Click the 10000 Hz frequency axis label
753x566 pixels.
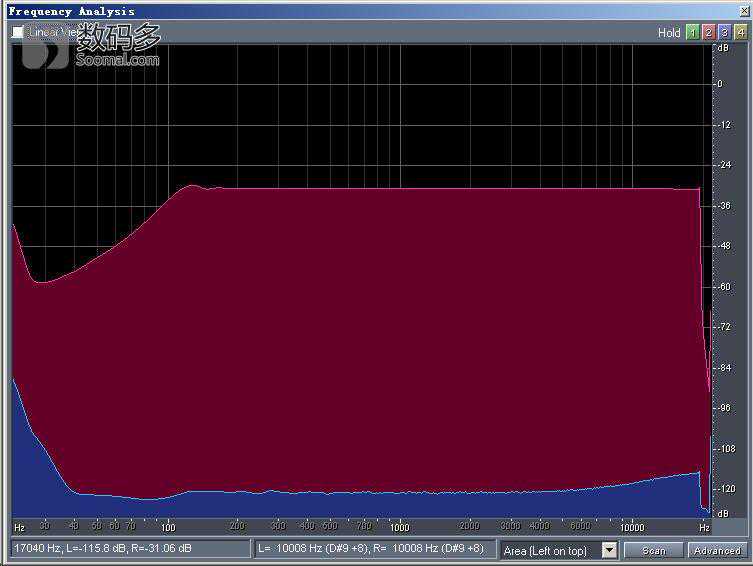point(631,526)
